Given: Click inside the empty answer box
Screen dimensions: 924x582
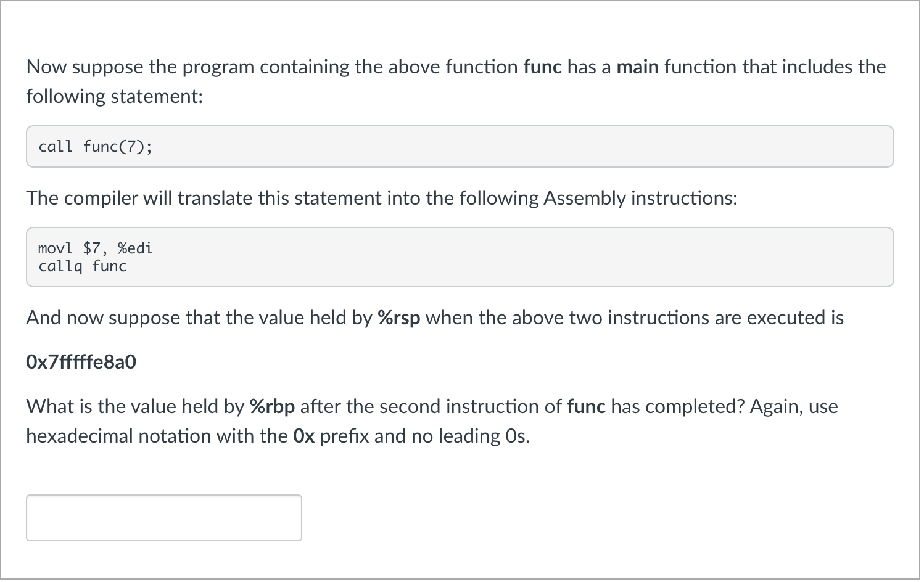Looking at the screenshot, I should coord(163,518).
